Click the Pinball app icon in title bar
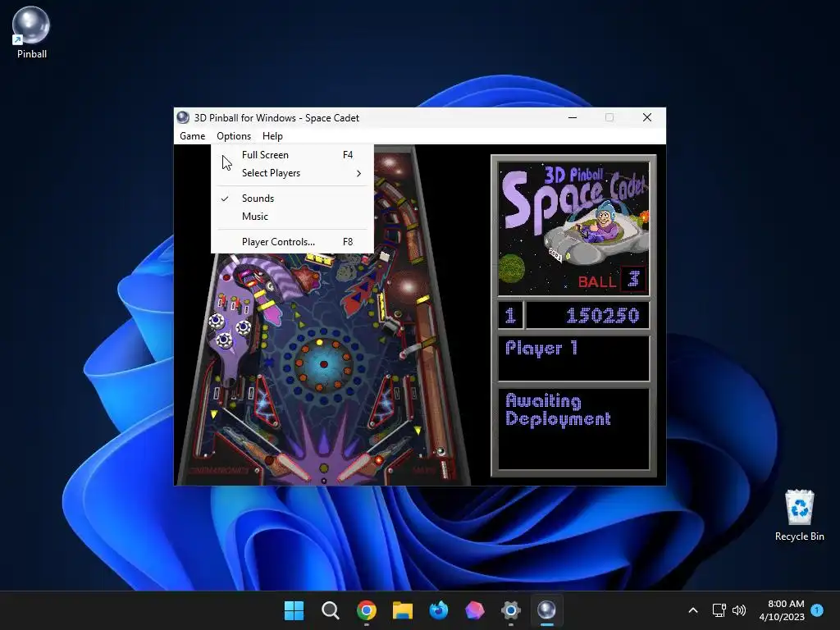The image size is (840, 630). [183, 117]
